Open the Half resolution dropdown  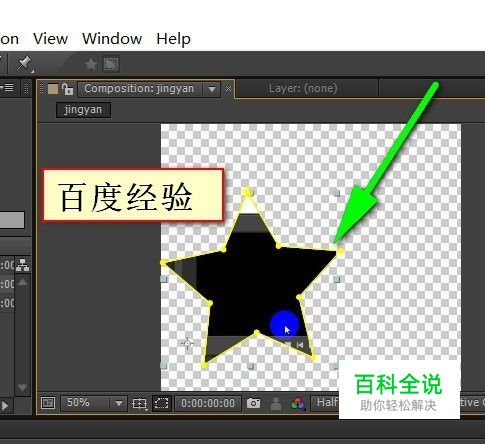point(325,403)
